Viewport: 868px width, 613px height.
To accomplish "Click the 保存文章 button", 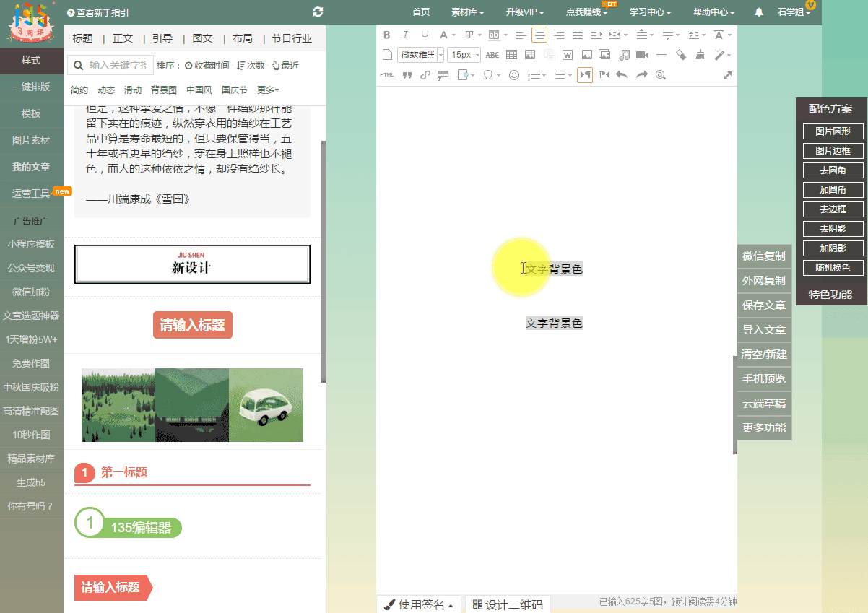I will tap(764, 305).
